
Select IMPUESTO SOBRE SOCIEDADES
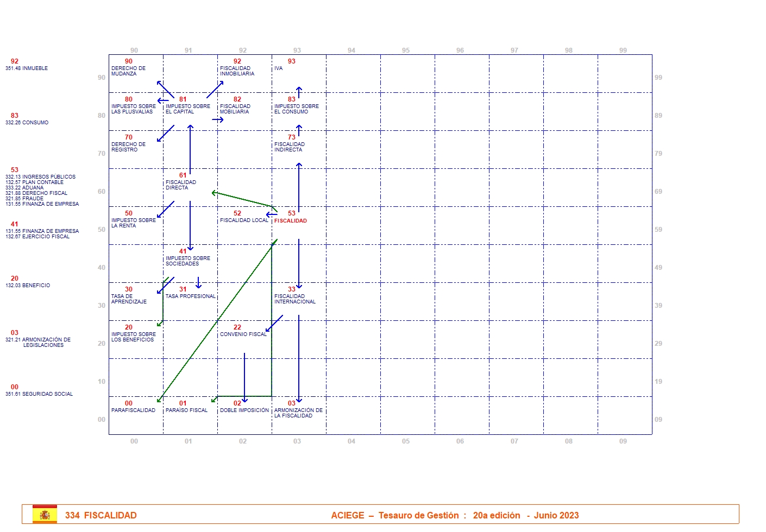pos(187,261)
